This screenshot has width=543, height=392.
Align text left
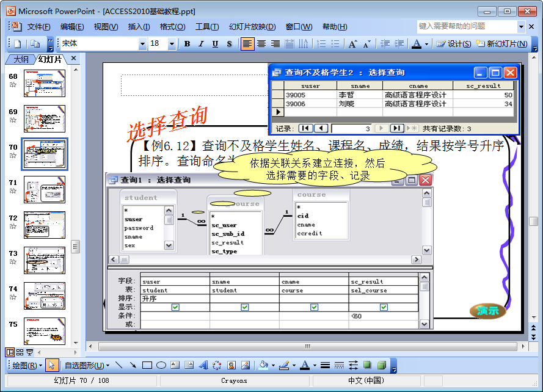click(247, 44)
